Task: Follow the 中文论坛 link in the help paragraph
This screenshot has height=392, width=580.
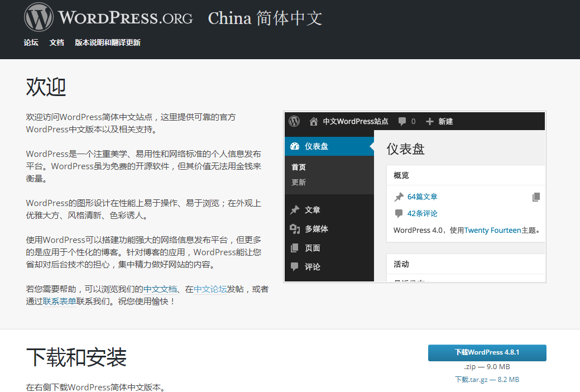Action: (x=210, y=289)
